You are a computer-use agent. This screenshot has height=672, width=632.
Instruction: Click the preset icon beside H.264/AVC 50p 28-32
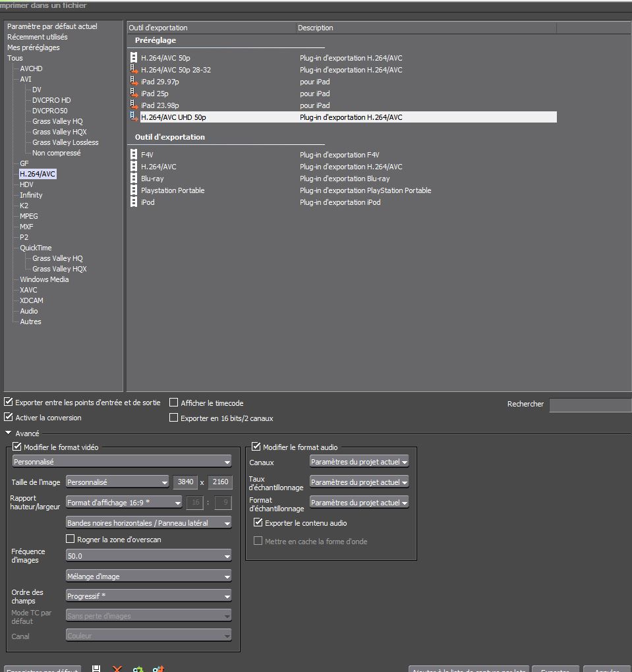click(134, 69)
